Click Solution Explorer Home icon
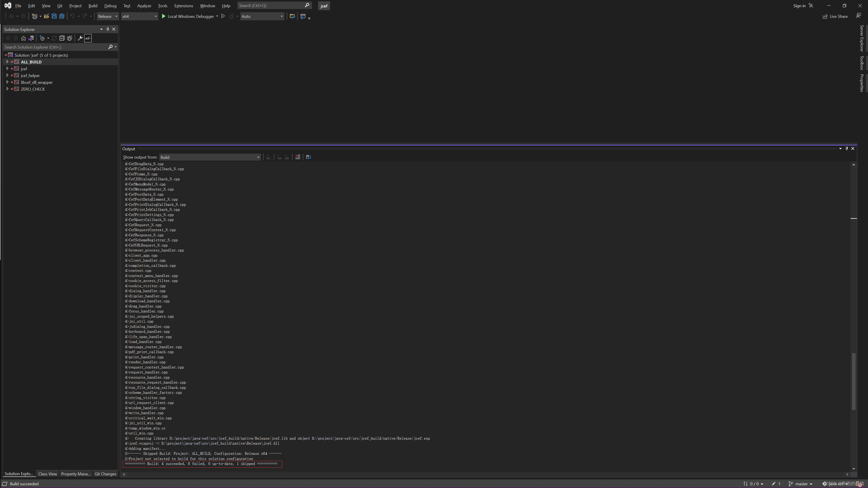 point(23,38)
